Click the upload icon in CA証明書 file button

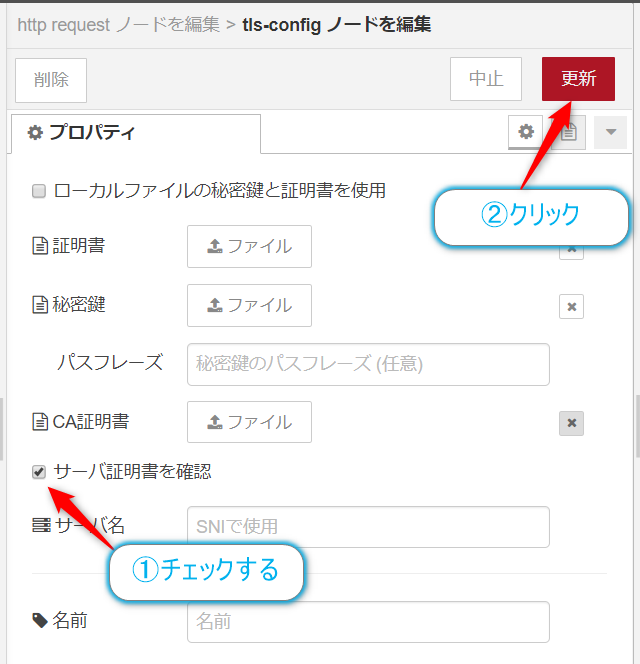(x=215, y=422)
